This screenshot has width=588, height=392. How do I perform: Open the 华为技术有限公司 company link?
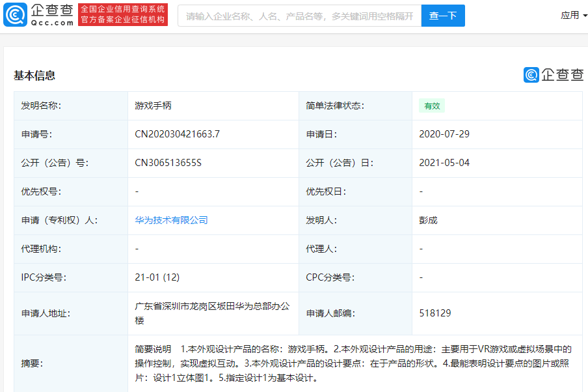[x=171, y=220]
